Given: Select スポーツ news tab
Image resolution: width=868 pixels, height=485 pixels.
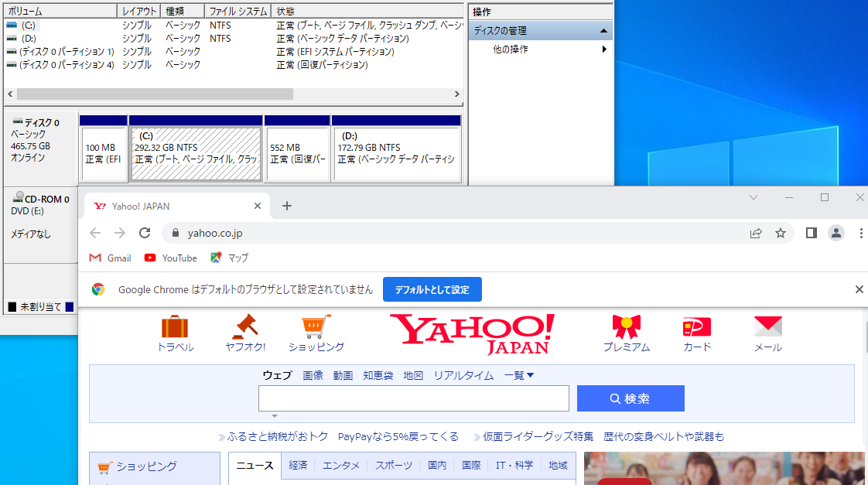Looking at the screenshot, I should [x=394, y=466].
